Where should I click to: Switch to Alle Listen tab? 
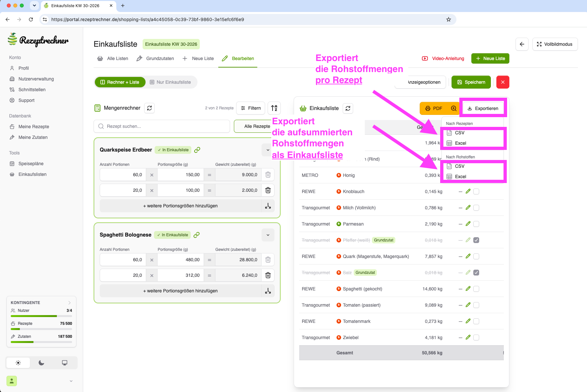(113, 58)
